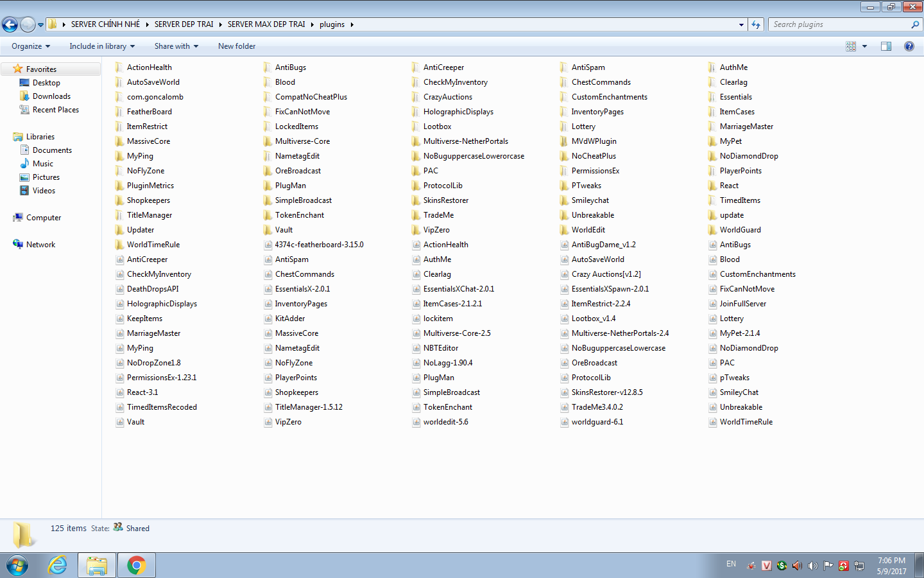Image resolution: width=924 pixels, height=578 pixels.
Task: Select the KitAdder jar file icon
Action: 268,319
